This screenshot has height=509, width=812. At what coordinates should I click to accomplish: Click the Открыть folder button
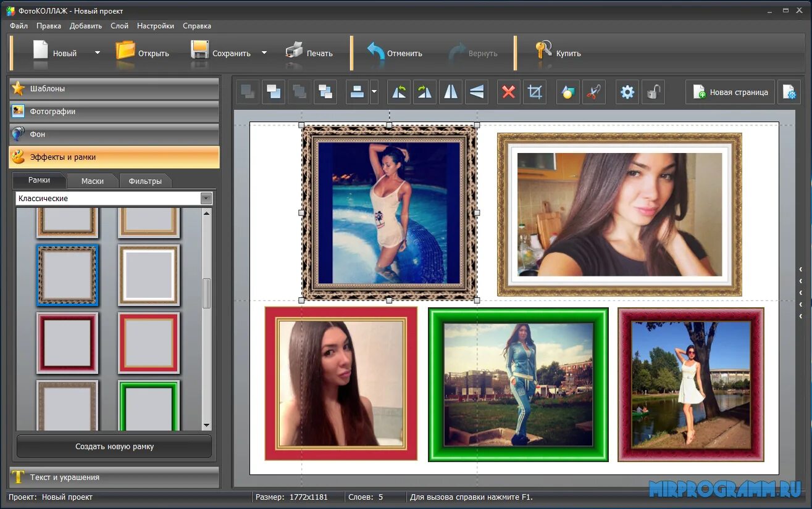point(143,53)
